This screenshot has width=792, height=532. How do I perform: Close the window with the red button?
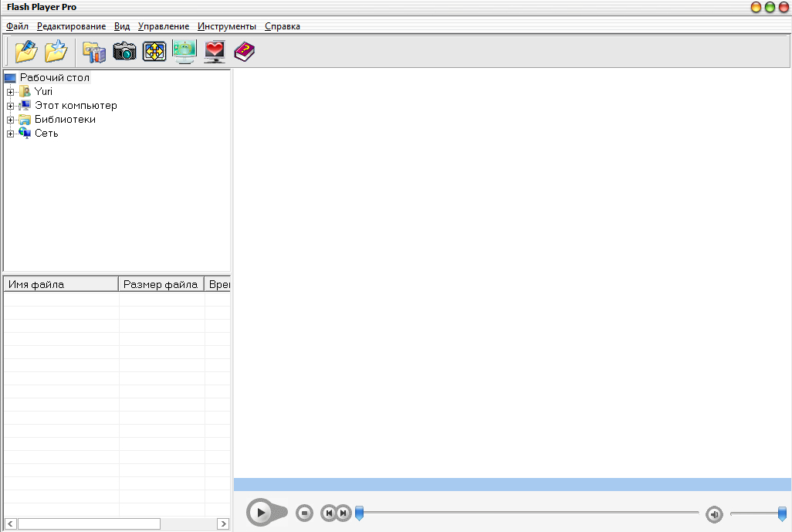click(784, 7)
